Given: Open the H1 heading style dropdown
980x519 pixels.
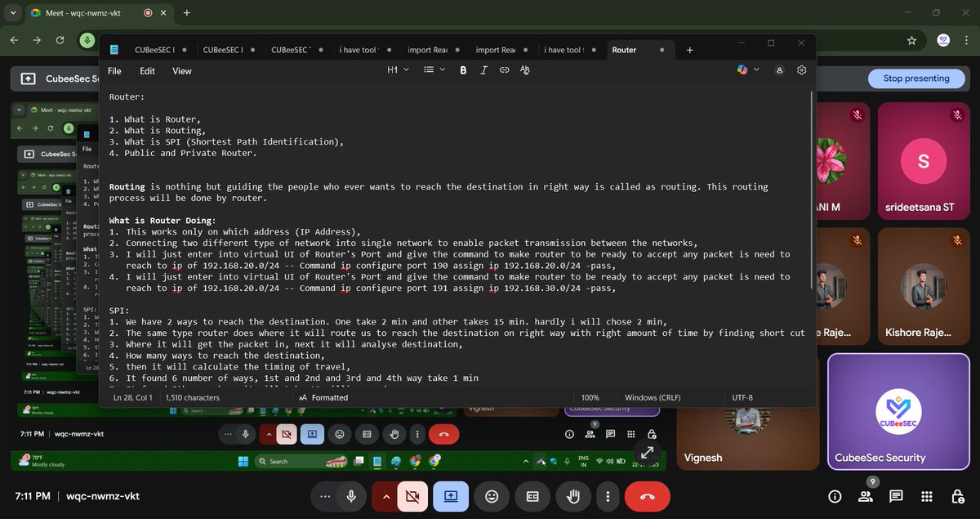Looking at the screenshot, I should click(398, 70).
